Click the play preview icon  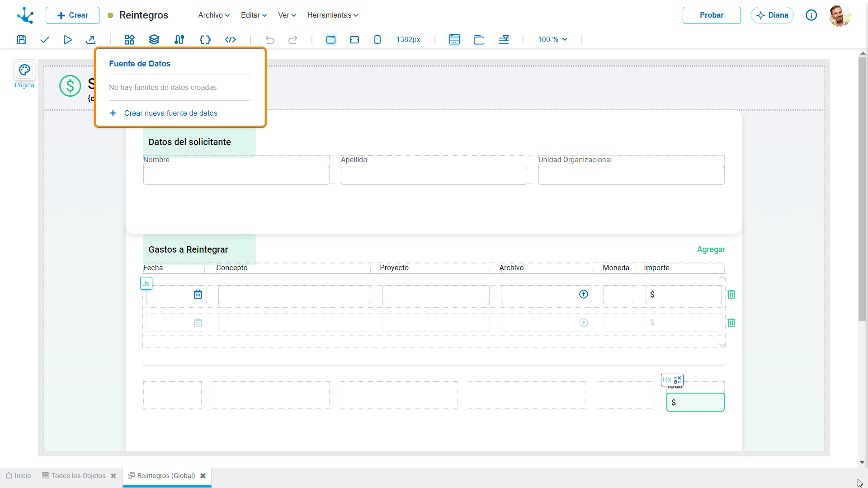[x=67, y=40]
